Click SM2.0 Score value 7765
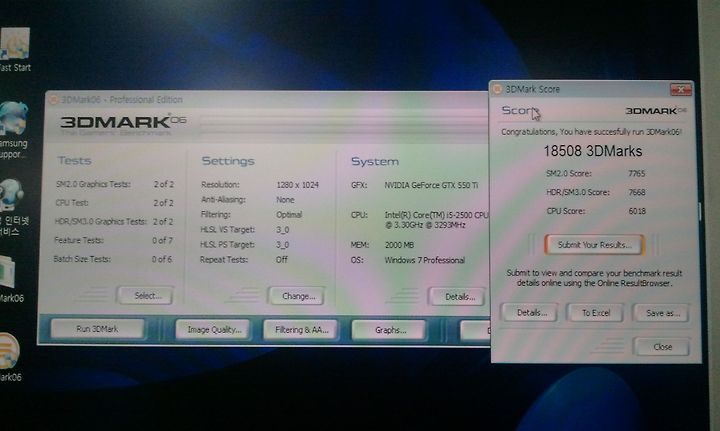The width and height of the screenshot is (720, 431). click(636, 174)
